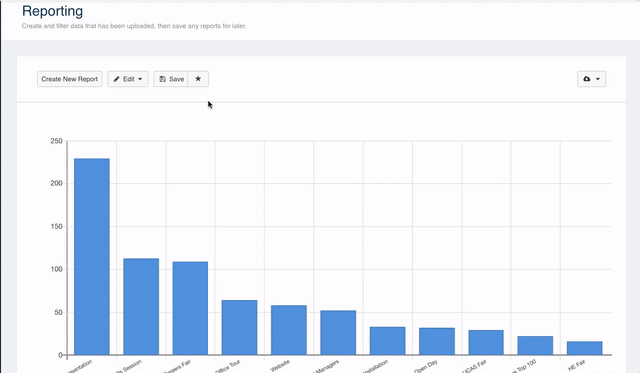This screenshot has width=640, height=373.
Task: Click the pencil icon on the Edit button
Action: point(116,79)
